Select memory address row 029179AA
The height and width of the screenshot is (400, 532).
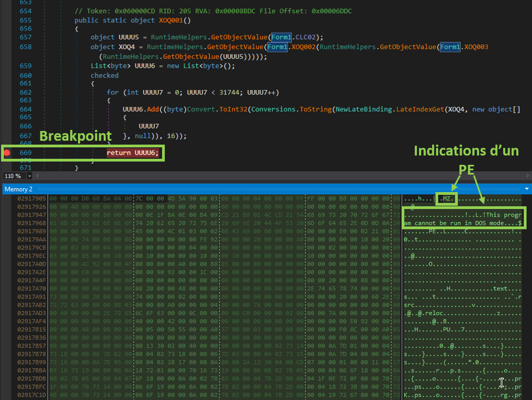click(x=31, y=240)
